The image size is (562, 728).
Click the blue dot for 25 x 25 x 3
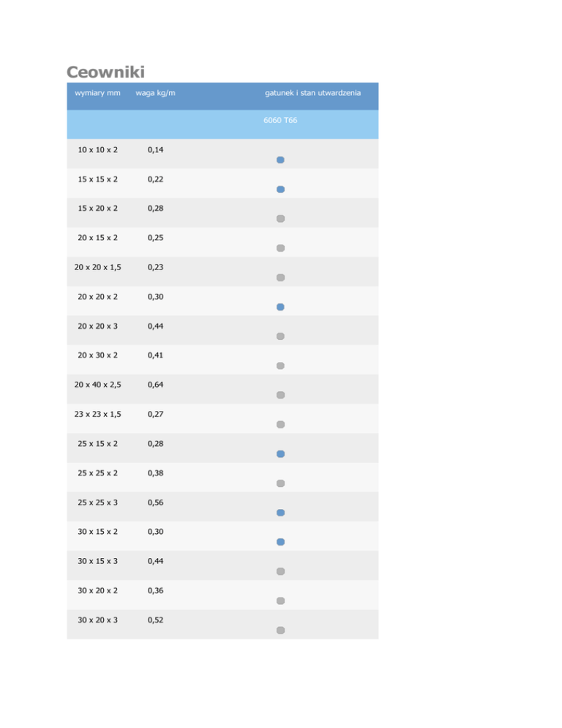[x=280, y=513]
